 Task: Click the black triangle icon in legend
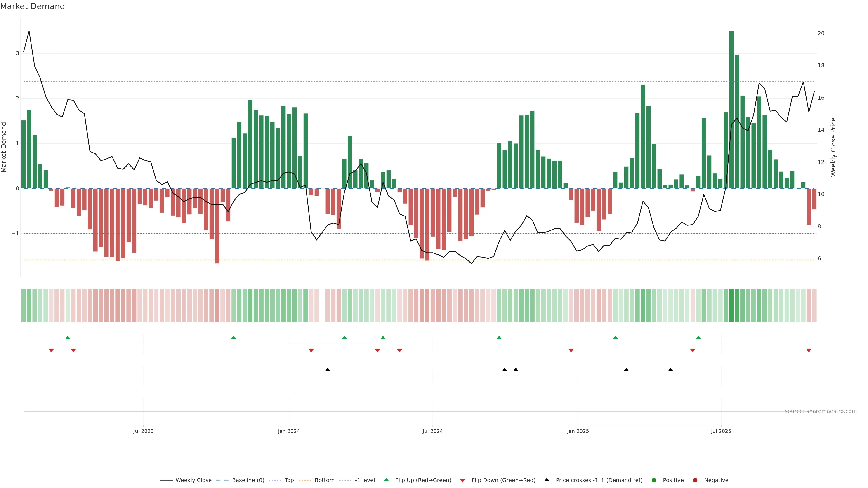pyautogui.click(x=547, y=480)
